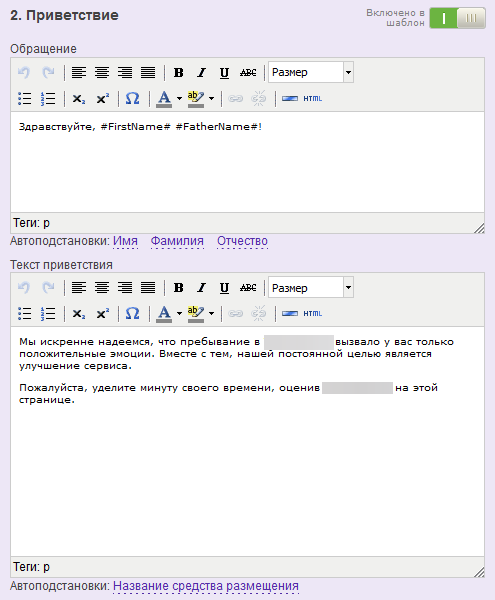The height and width of the screenshot is (600, 495).
Task: Click Redo in Текст приветствия editor
Action: [48, 287]
